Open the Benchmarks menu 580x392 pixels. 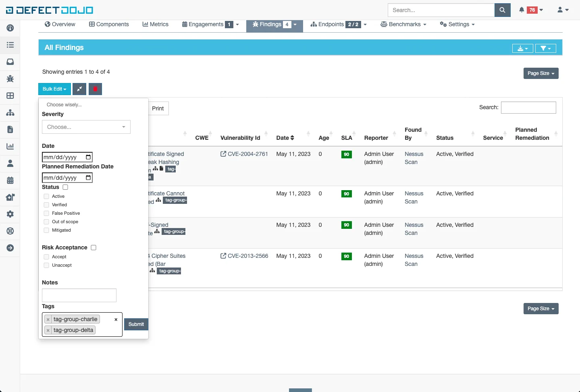tap(403, 24)
